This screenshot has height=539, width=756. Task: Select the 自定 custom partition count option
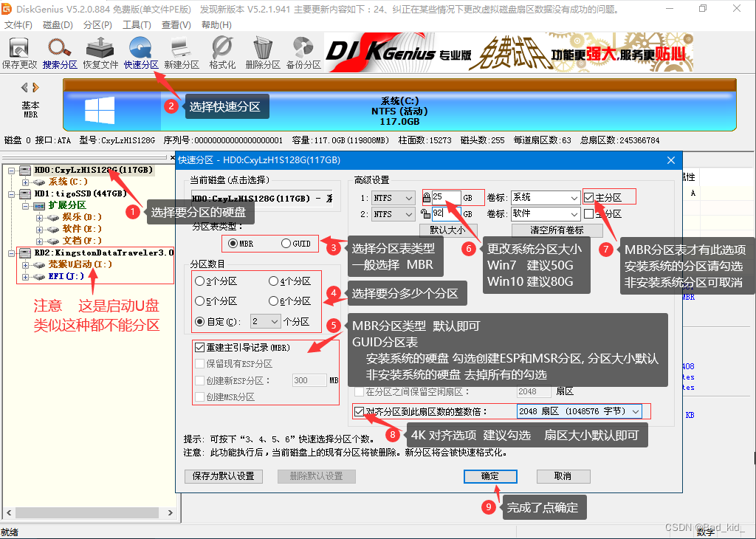coord(199,321)
